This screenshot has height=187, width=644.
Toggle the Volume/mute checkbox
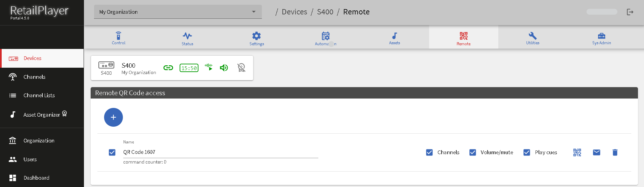click(472, 152)
